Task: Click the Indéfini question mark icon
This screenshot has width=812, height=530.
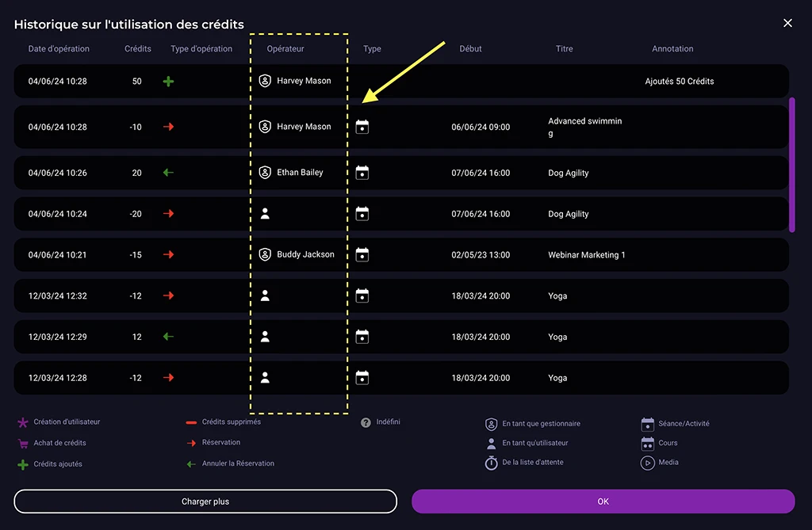Action: (x=366, y=423)
